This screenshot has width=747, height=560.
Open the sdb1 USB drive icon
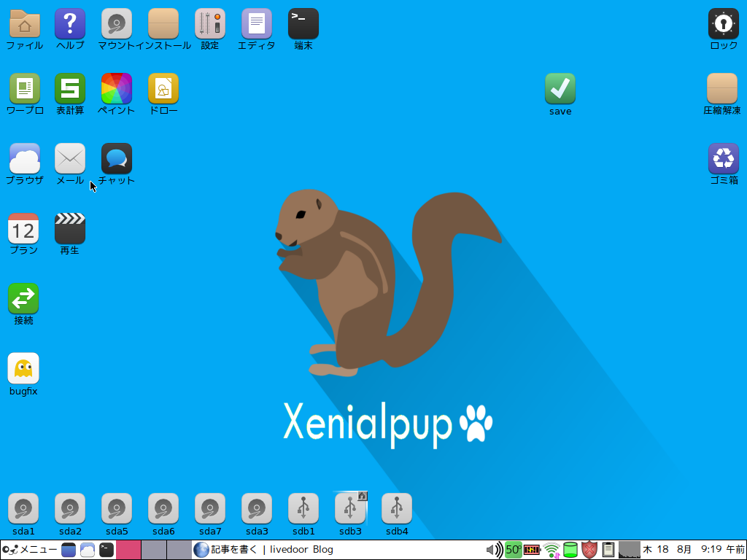tap(303, 508)
